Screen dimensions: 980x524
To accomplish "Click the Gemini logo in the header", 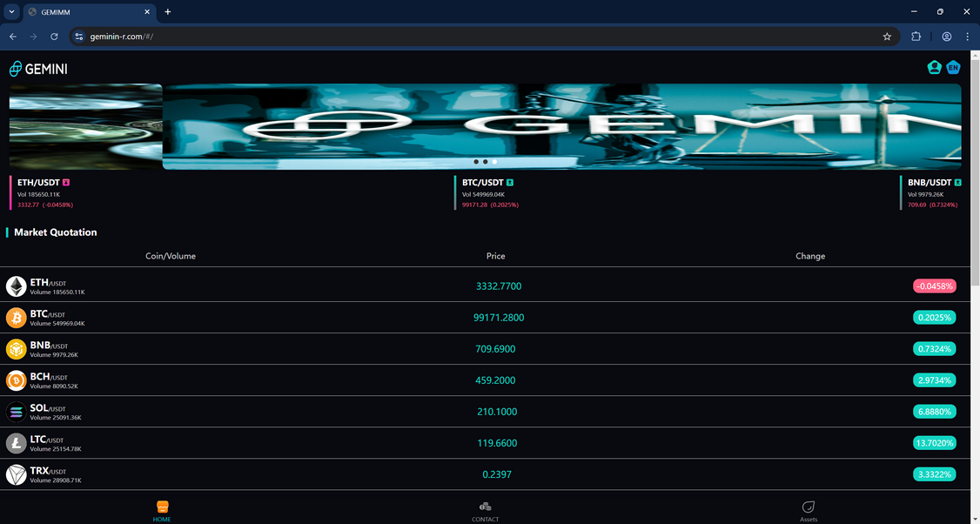I will click(x=38, y=69).
